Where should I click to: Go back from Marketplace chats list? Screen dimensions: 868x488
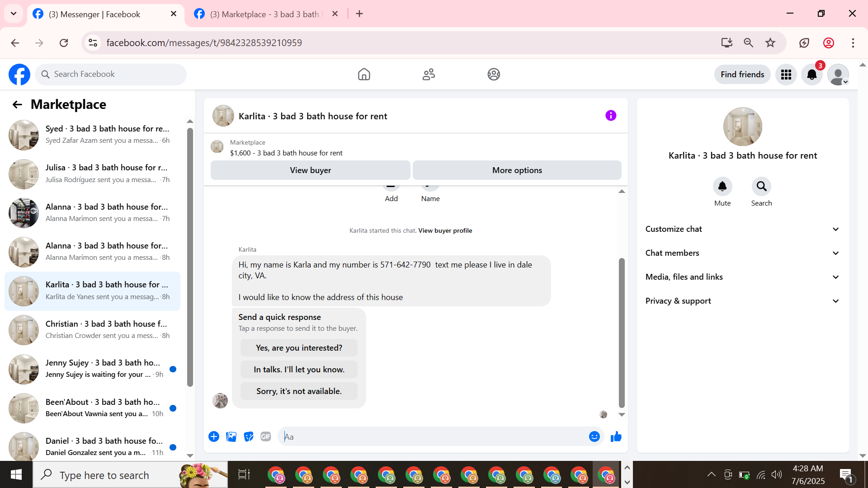[17, 105]
